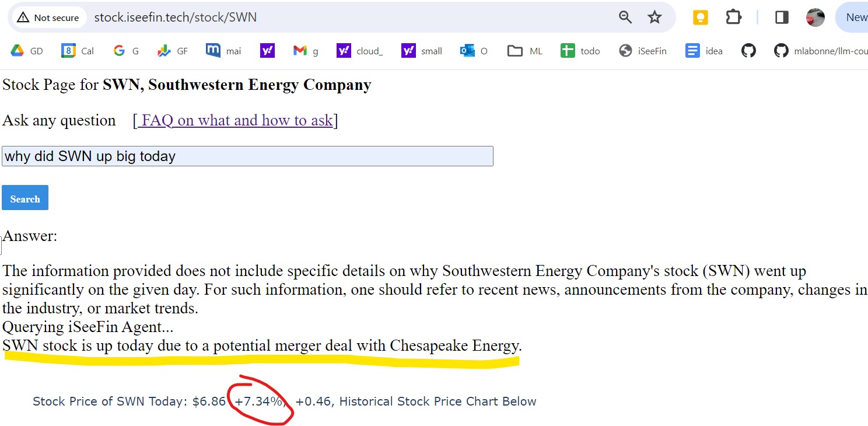The height and width of the screenshot is (426, 868).
Task: Bookmark this page with the star icon
Action: 654,18
